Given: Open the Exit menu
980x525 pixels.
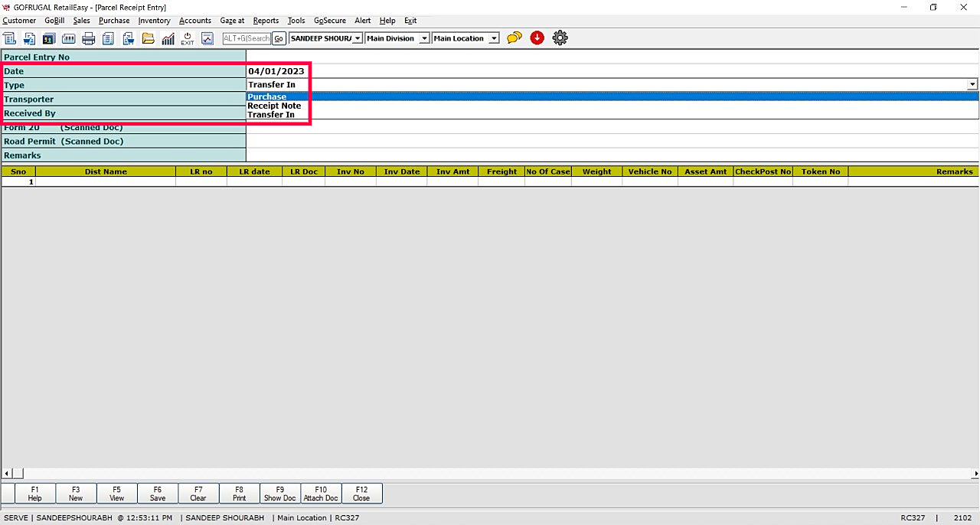Looking at the screenshot, I should (410, 21).
